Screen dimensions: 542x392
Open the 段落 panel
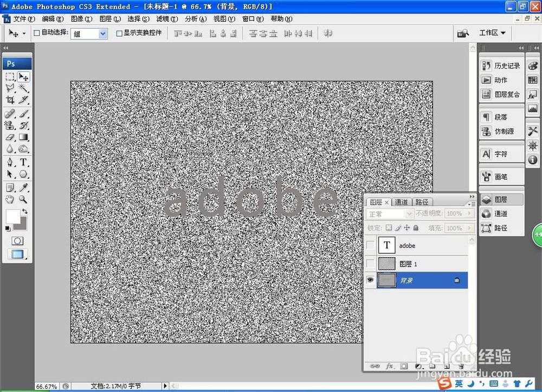(501, 117)
